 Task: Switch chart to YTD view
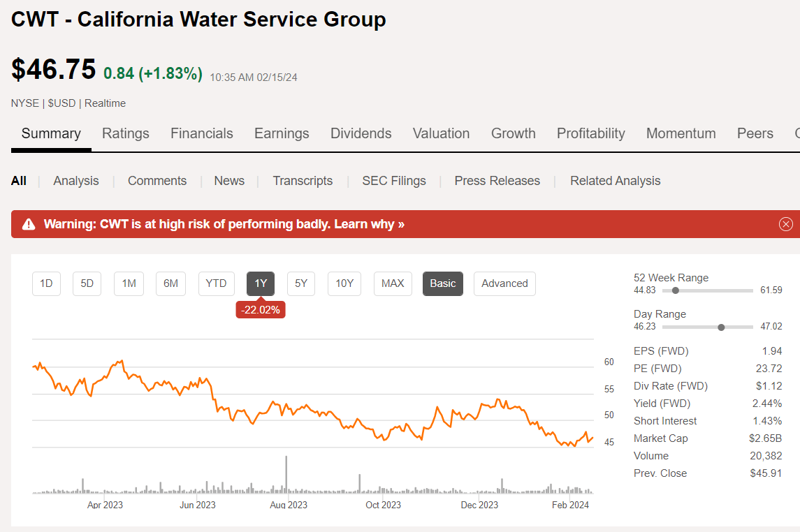(216, 283)
